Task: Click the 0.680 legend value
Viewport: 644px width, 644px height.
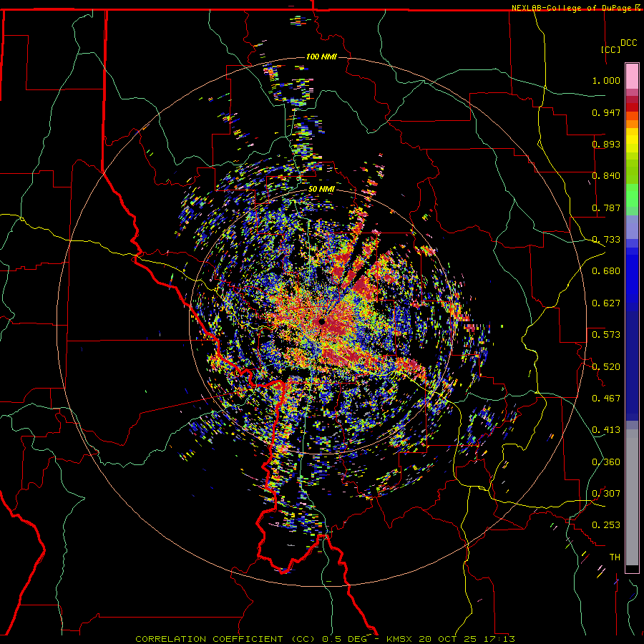Action: click(x=606, y=270)
